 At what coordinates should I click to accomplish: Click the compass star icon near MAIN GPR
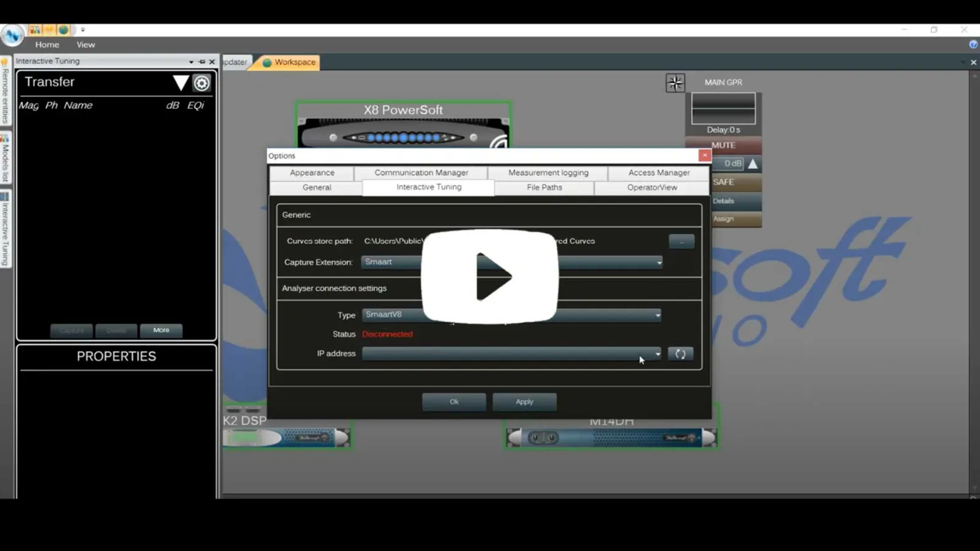click(x=676, y=83)
